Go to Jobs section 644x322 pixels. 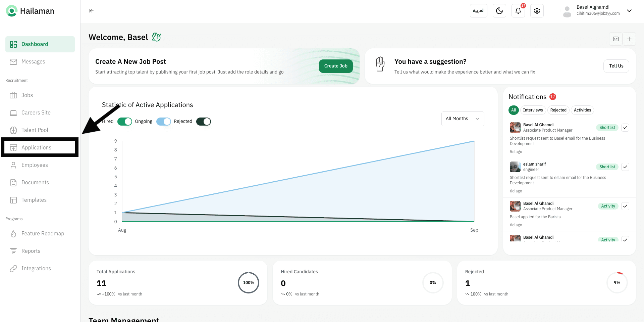point(40,95)
